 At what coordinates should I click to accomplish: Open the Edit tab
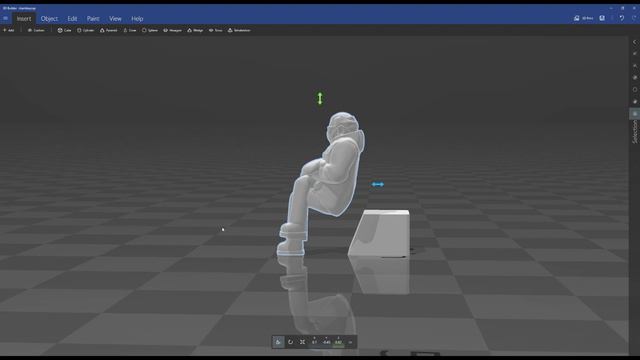(x=72, y=18)
